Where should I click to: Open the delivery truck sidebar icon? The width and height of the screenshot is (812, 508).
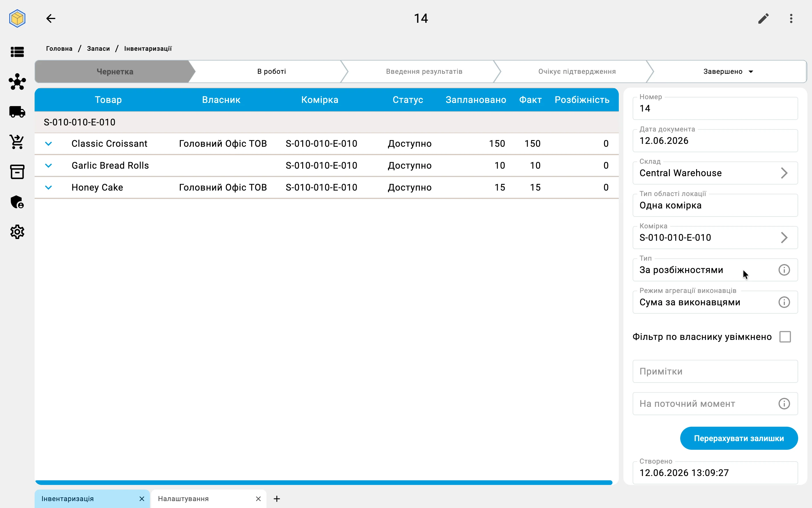tap(17, 112)
